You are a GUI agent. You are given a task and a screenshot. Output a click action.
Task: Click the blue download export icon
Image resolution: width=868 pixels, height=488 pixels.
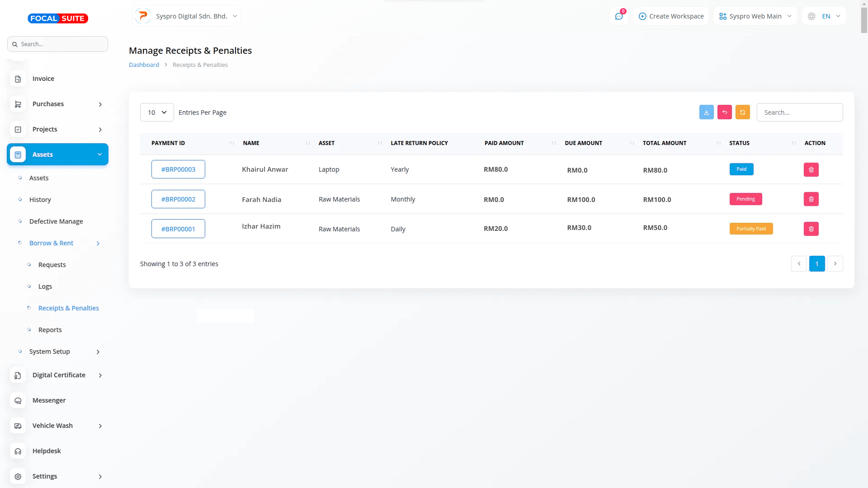click(x=706, y=112)
